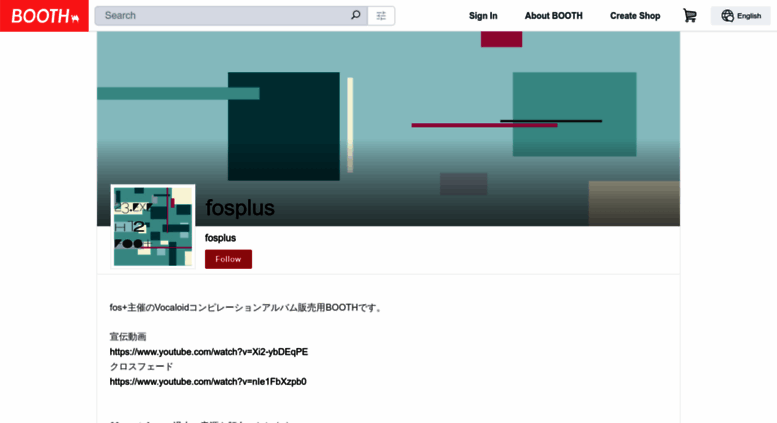Click the shop description sentence starting fos+
777x423 pixels.
246,308
